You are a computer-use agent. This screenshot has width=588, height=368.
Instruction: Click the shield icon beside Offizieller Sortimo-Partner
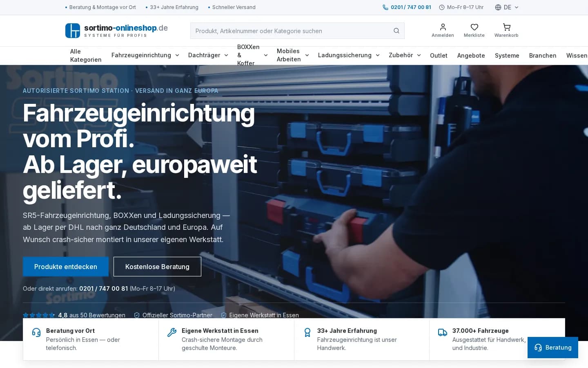click(x=137, y=315)
